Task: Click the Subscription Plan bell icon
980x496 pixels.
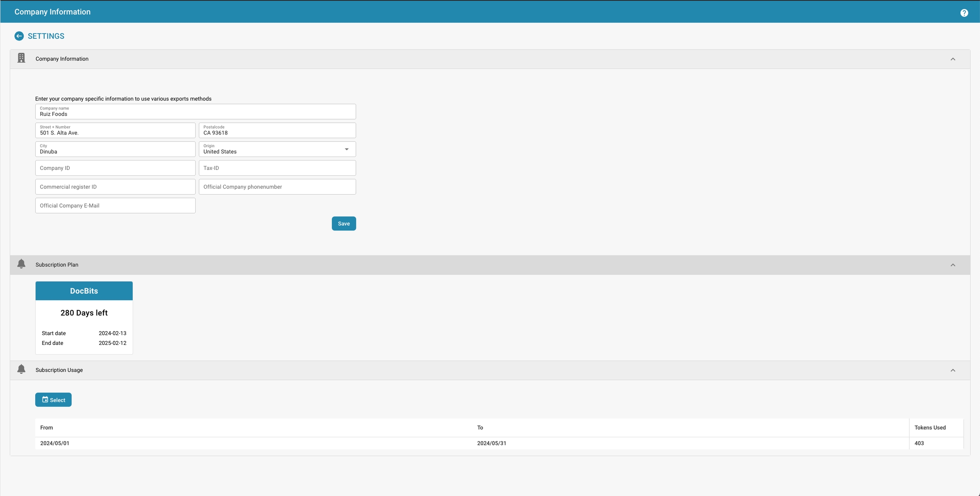Action: tap(21, 264)
